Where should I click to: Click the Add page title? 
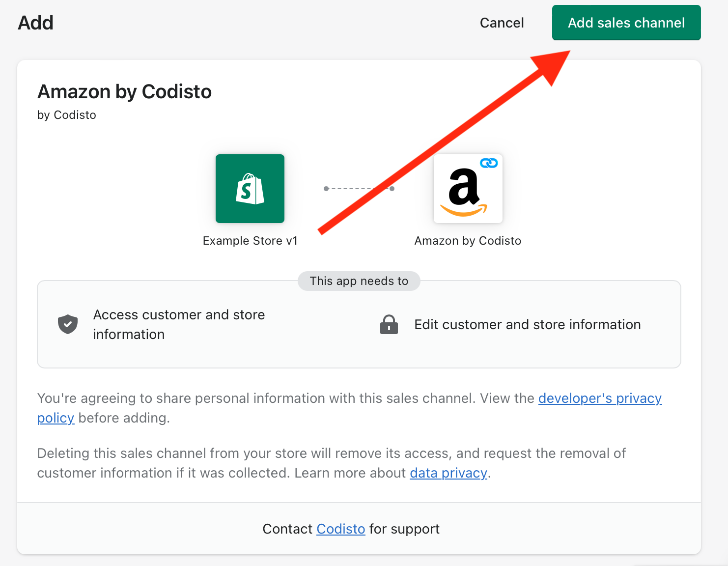tap(35, 23)
